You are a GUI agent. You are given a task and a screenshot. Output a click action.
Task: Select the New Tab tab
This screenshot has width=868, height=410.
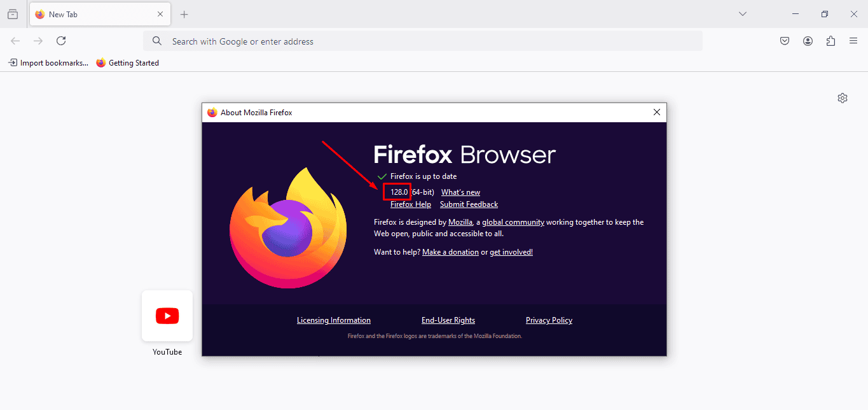pos(99,14)
